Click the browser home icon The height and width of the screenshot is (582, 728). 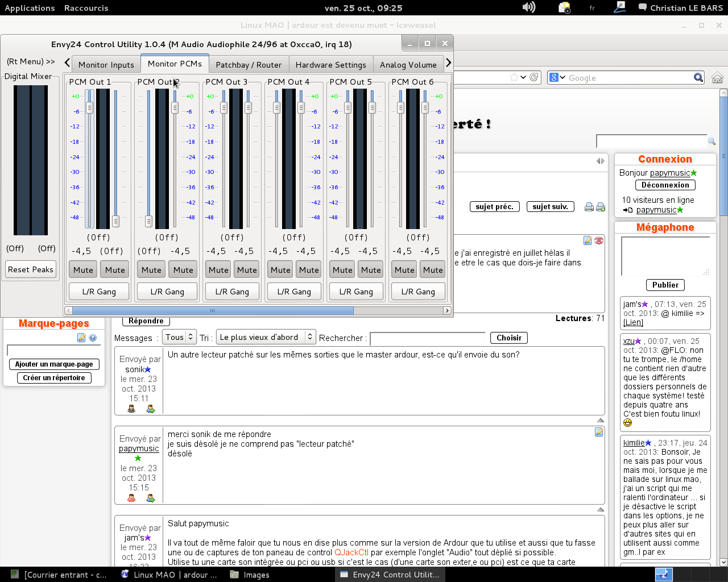pyautogui.click(x=717, y=78)
